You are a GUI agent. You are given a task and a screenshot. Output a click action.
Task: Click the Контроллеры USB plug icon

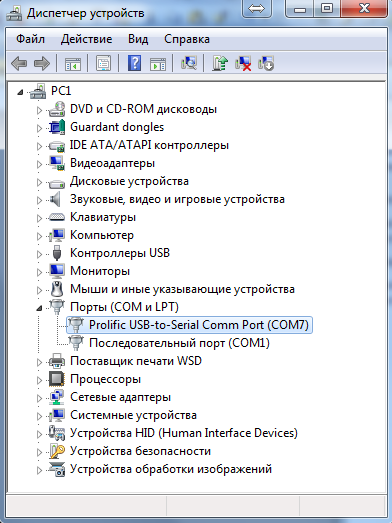57,253
